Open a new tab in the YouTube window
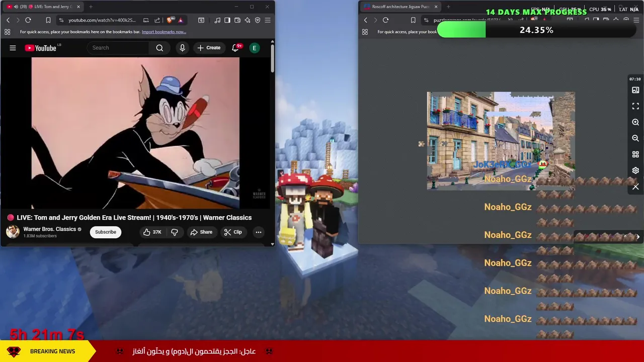The height and width of the screenshot is (362, 644). tap(91, 7)
